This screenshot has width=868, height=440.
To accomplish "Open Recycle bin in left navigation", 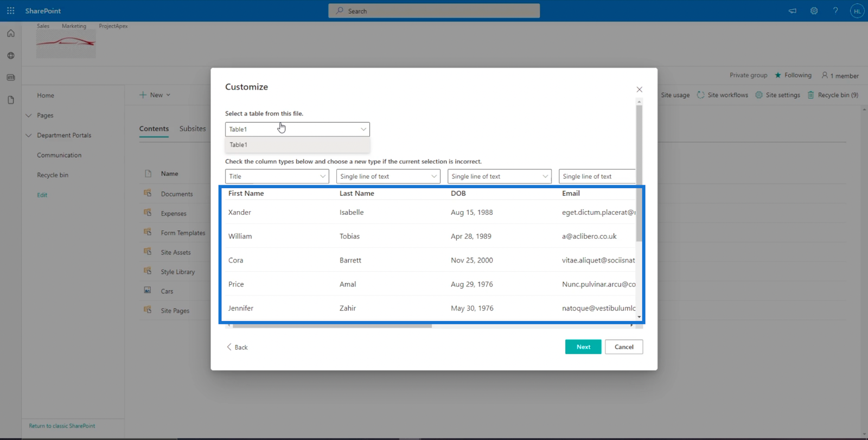I will 53,175.
